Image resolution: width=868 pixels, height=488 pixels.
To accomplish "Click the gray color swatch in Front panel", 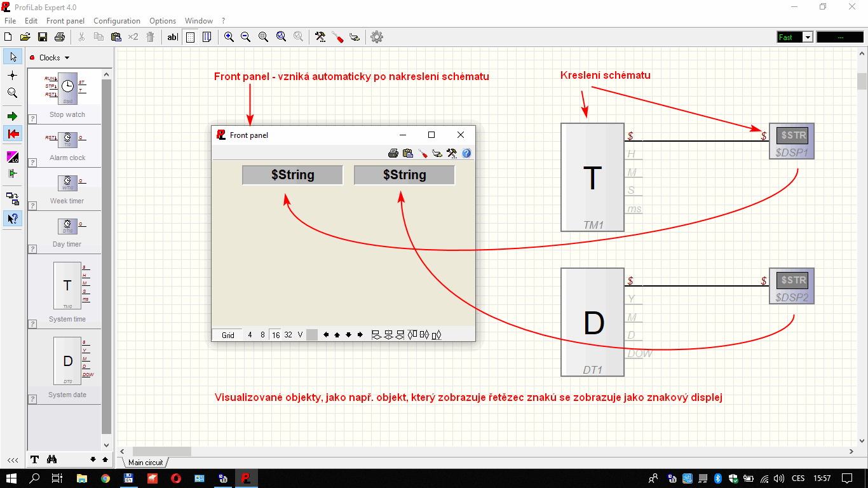I will (311, 335).
